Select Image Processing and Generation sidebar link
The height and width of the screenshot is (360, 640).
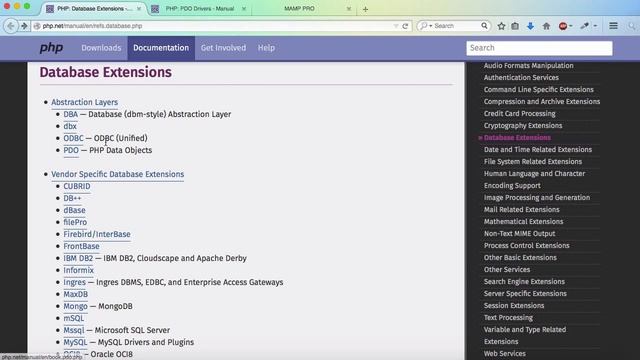[537, 198]
